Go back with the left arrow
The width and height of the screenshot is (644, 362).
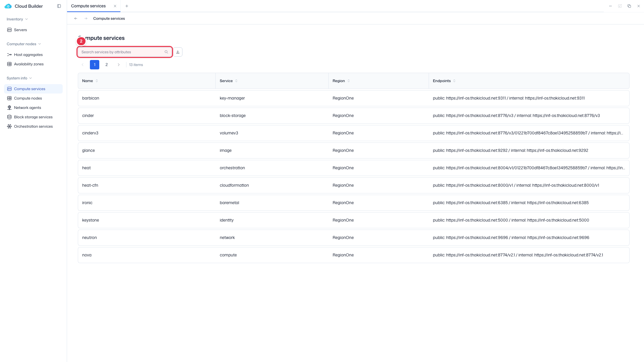click(76, 18)
